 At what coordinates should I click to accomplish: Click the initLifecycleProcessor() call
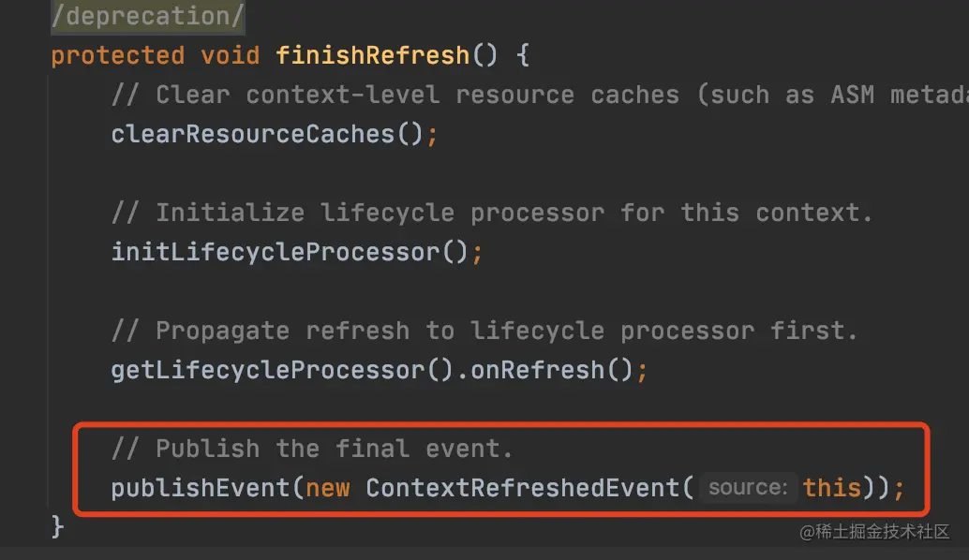(290, 252)
